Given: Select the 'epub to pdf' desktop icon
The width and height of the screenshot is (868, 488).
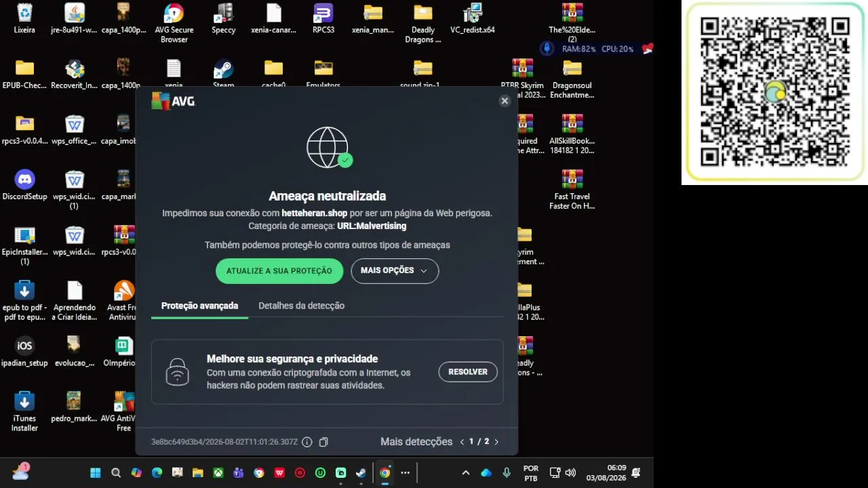Looking at the screenshot, I should (24, 301).
